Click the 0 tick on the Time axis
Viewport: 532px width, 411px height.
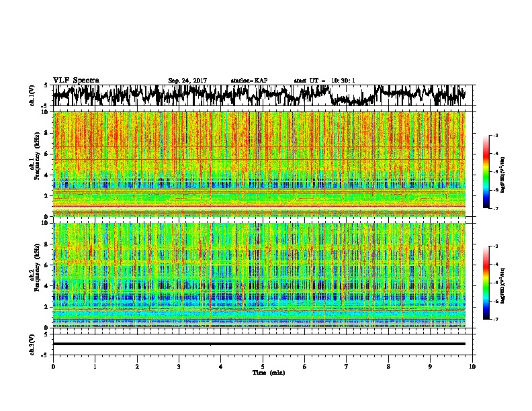pos(53,367)
